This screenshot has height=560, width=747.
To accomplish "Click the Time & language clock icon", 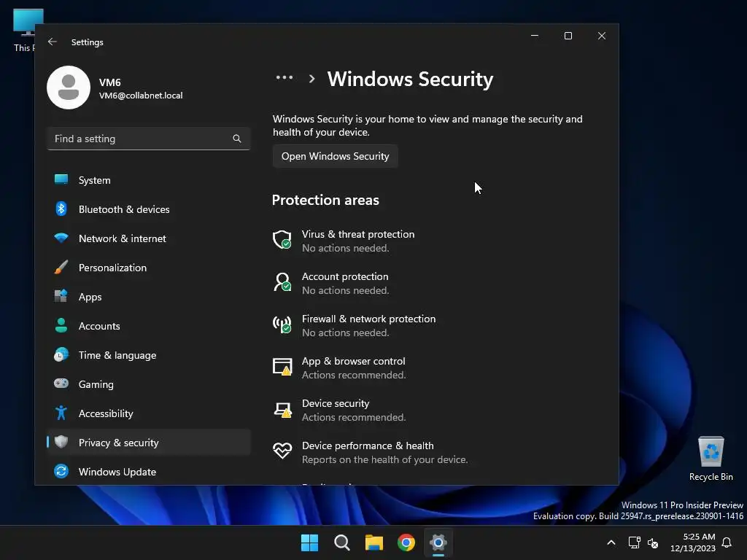I will [61, 355].
